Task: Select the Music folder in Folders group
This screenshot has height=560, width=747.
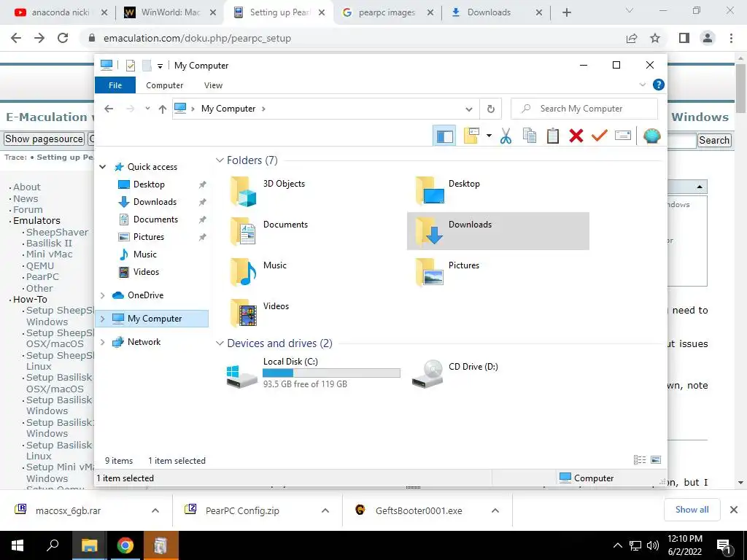Action: click(x=314, y=272)
